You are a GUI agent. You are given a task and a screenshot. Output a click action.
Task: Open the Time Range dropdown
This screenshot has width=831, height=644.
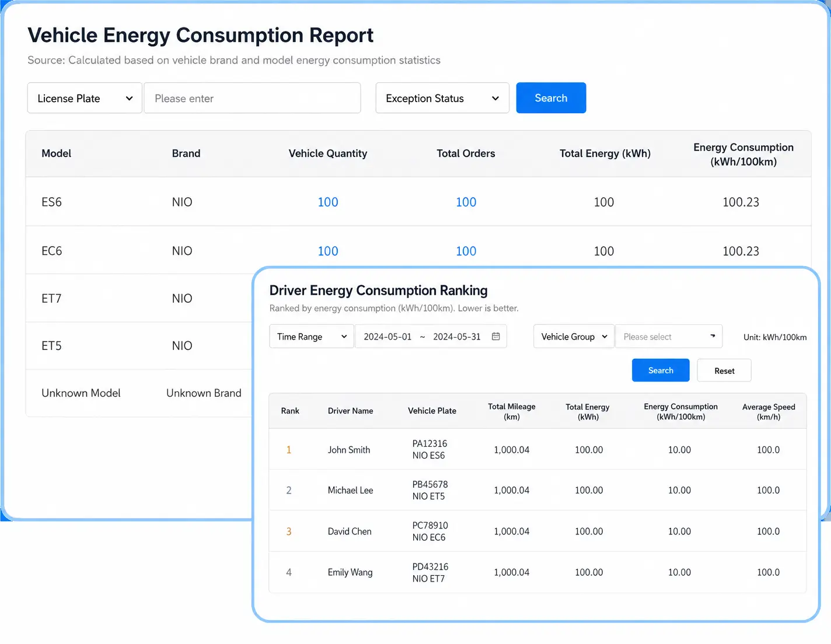coord(312,337)
